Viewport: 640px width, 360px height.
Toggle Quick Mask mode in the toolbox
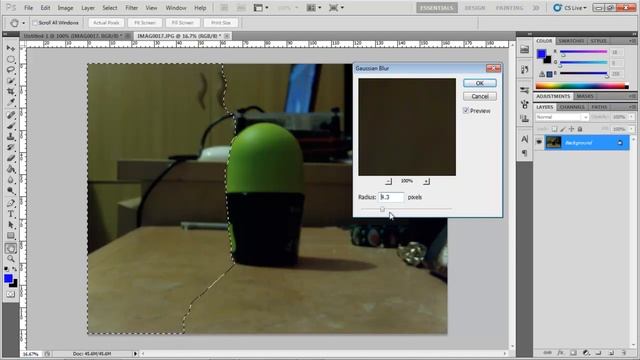point(11,294)
